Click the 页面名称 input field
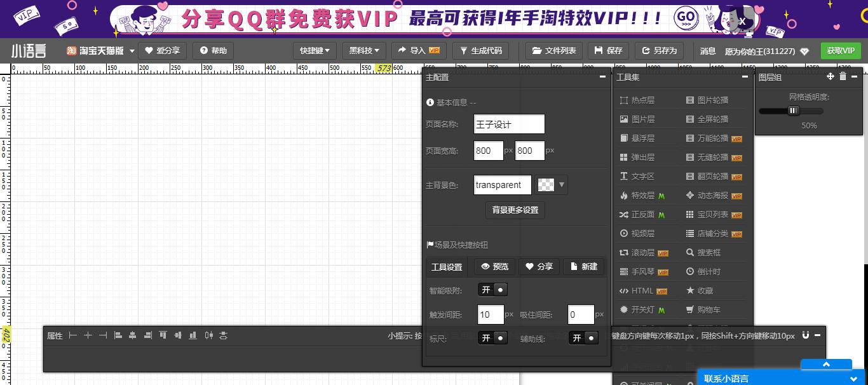Image resolution: width=868 pixels, height=385 pixels. (x=510, y=124)
